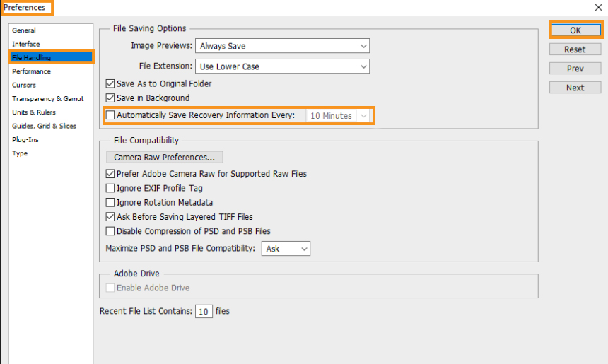The width and height of the screenshot is (608, 364).
Task: Close the Preferences dialog
Action: click(x=598, y=7)
